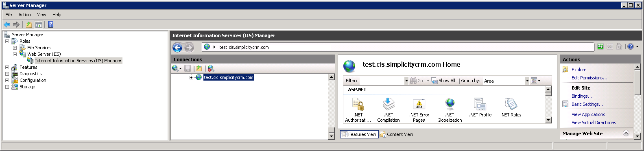Click the Explore magnifier folder icon in Actions
Screen dimensions: 644x151
[565, 70]
